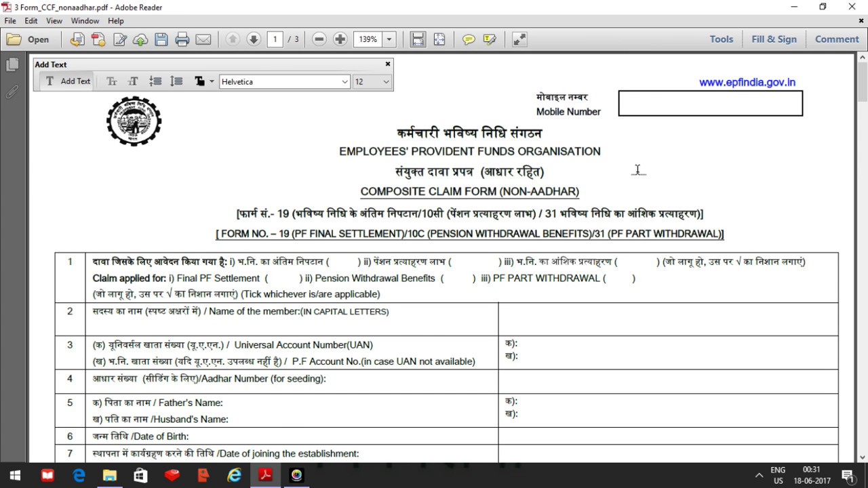
Task: Print the document using printer icon
Action: click(x=182, y=39)
